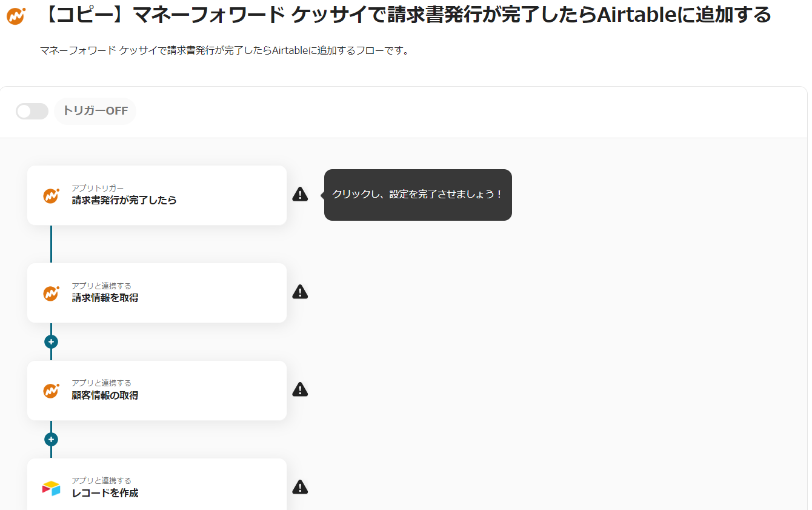Image resolution: width=812 pixels, height=510 pixels.
Task: Click the warning icon next to 顧客情報の取得
Action: [x=300, y=389]
